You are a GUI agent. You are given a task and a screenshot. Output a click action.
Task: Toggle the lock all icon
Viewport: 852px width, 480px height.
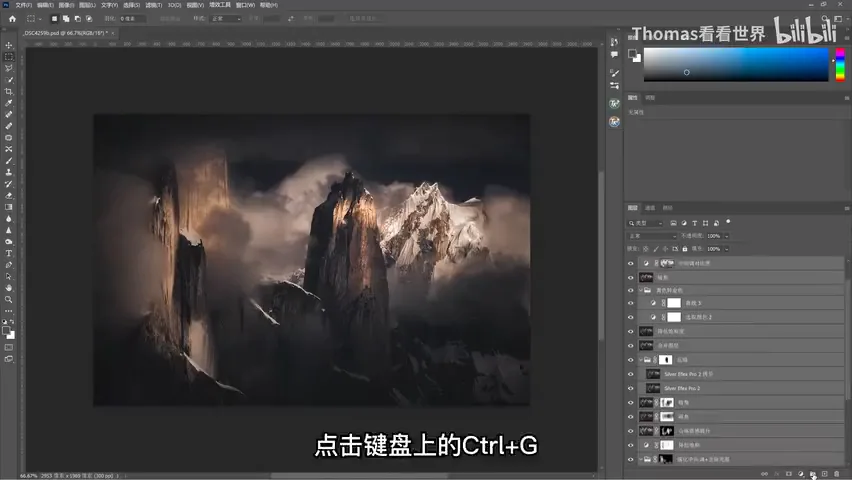pyautogui.click(x=685, y=249)
